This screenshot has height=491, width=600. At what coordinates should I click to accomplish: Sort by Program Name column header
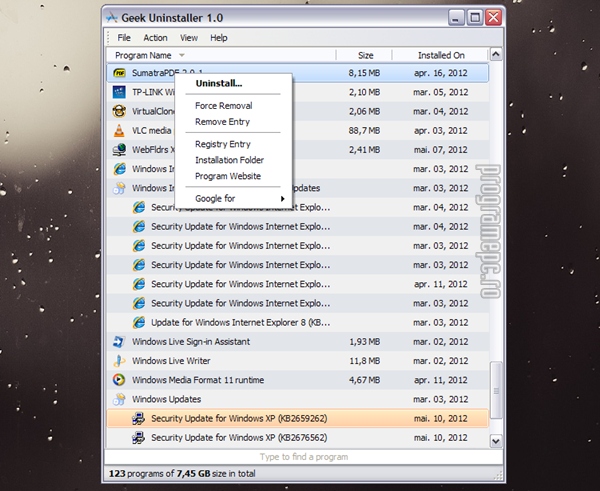221,55
